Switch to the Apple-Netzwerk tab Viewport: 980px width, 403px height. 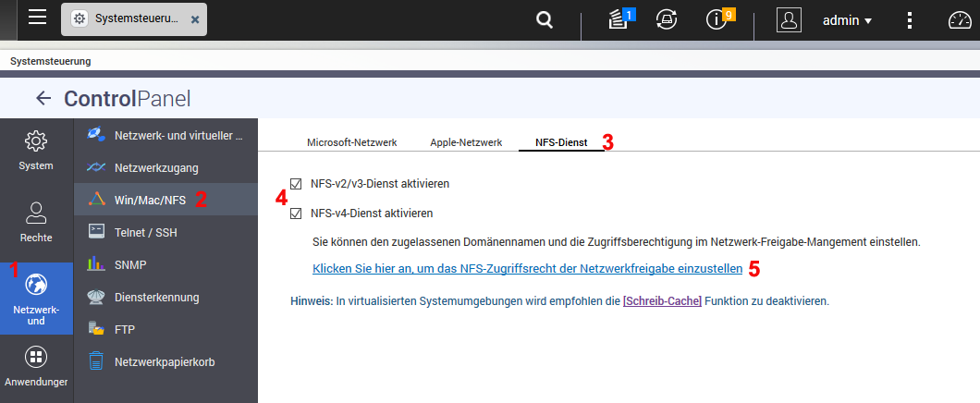coord(466,142)
